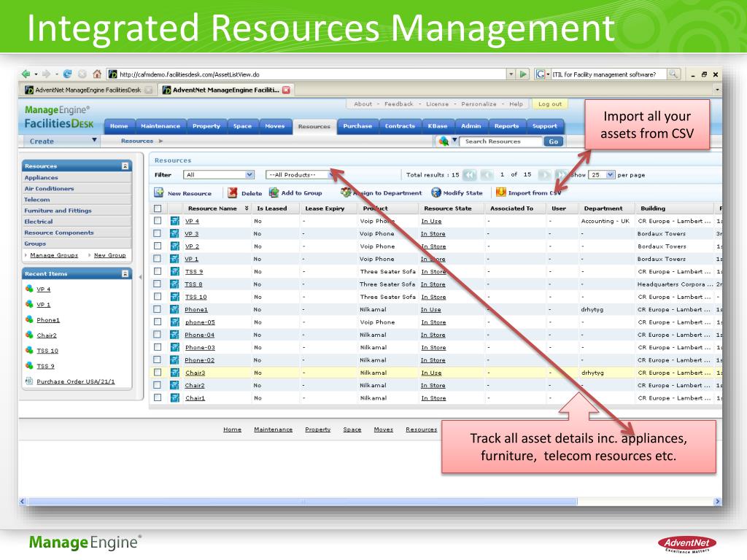Click the browser search magnifier icon
This screenshot has height=560, width=747.
pyautogui.click(x=673, y=74)
